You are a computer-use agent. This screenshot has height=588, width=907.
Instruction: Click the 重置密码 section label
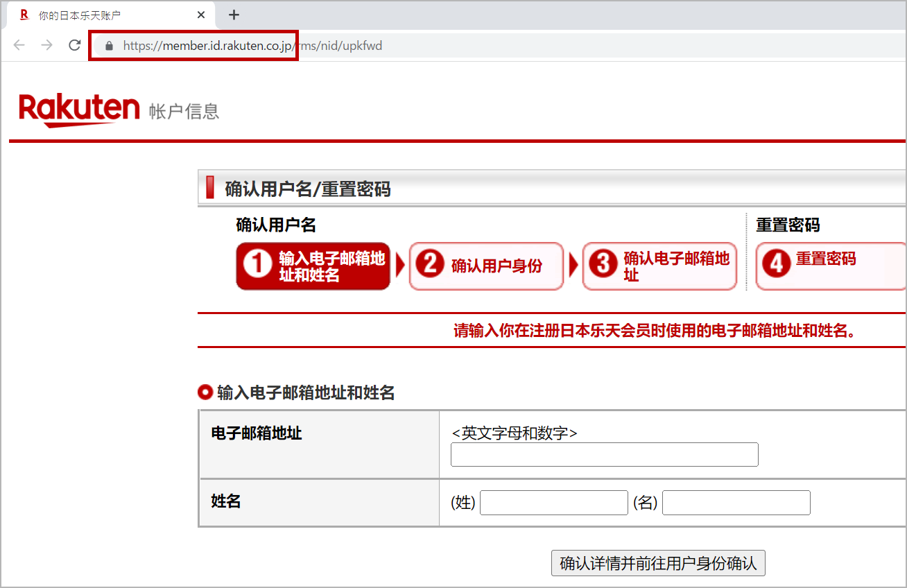(x=788, y=225)
